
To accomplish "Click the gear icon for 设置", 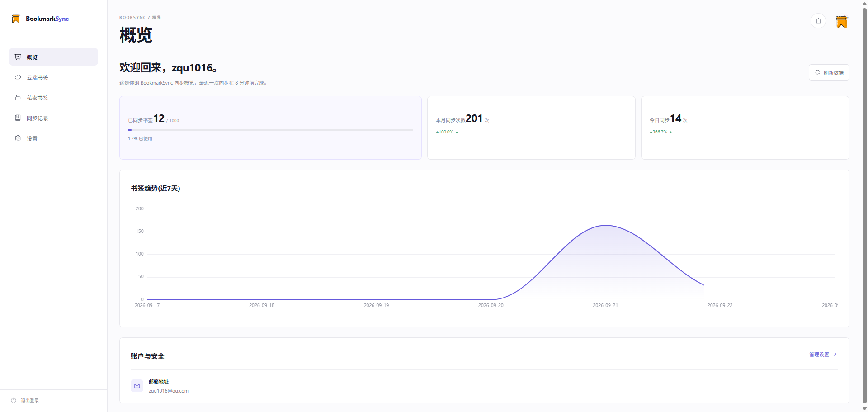I will (x=18, y=138).
